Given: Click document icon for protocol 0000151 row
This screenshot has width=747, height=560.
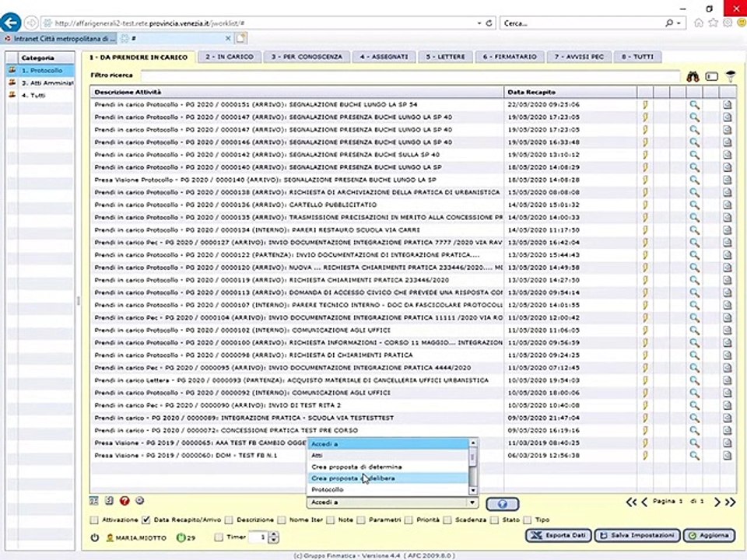Looking at the screenshot, I should (x=728, y=105).
